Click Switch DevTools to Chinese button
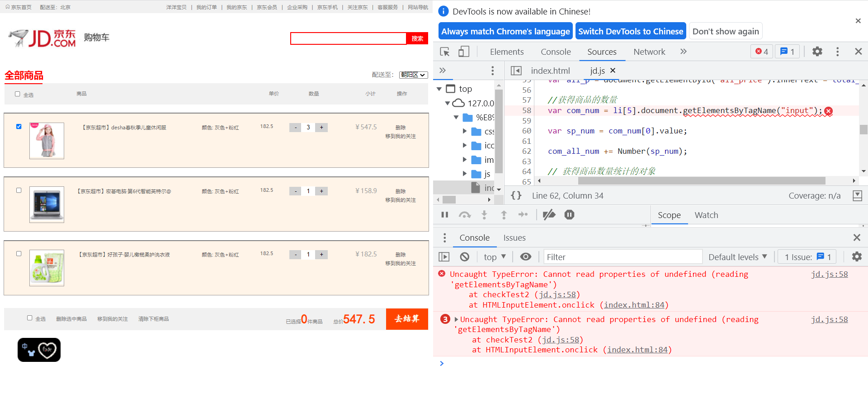Image resolution: width=868 pixels, height=408 pixels. pyautogui.click(x=631, y=31)
